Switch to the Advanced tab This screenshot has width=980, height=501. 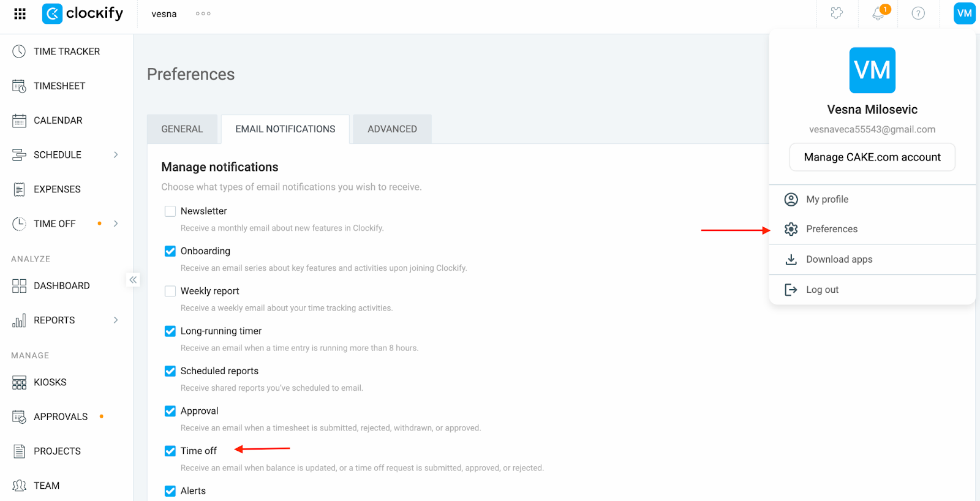(392, 129)
